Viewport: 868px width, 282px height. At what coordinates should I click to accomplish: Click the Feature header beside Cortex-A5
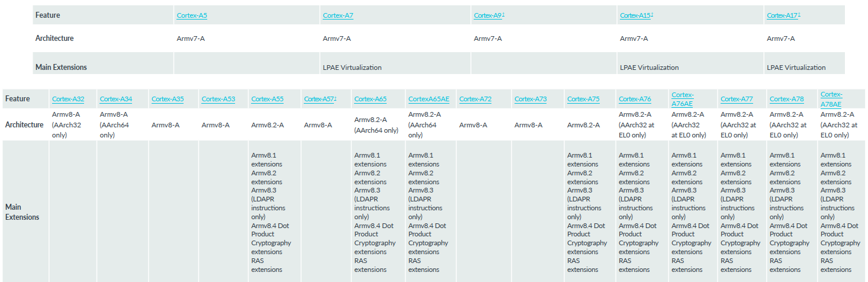[48, 15]
